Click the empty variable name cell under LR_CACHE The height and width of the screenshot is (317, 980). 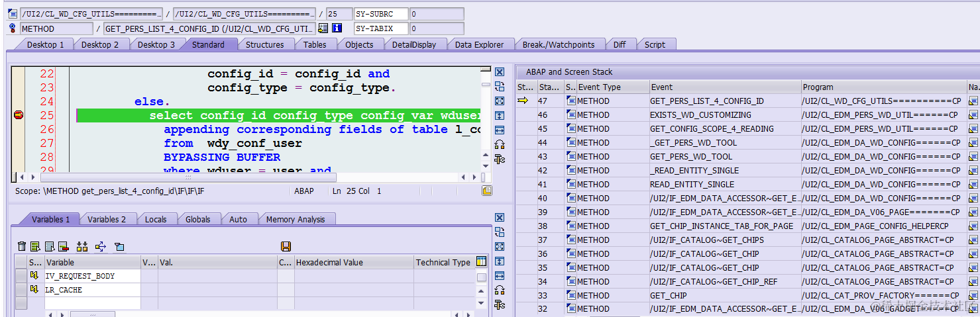click(92, 303)
